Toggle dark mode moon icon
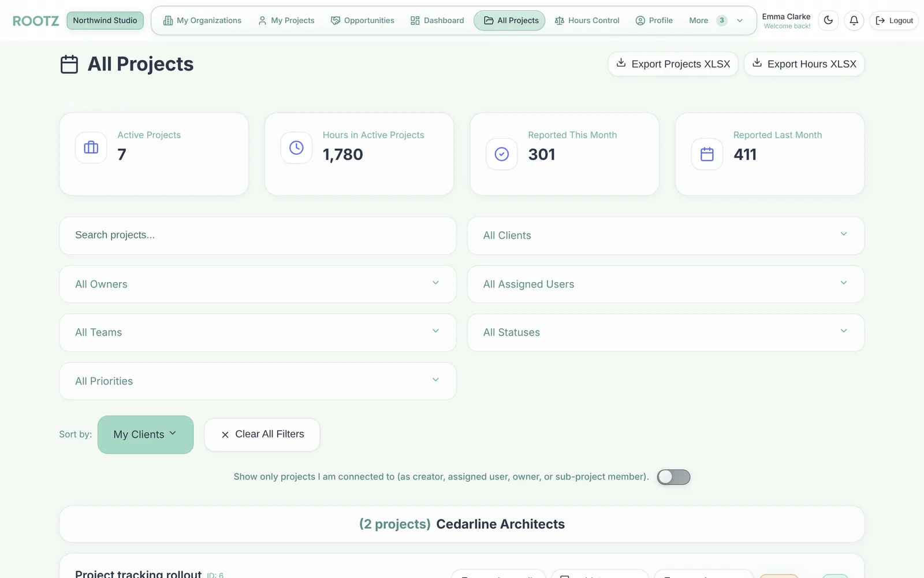Screen dimensions: 924x578 828,20
